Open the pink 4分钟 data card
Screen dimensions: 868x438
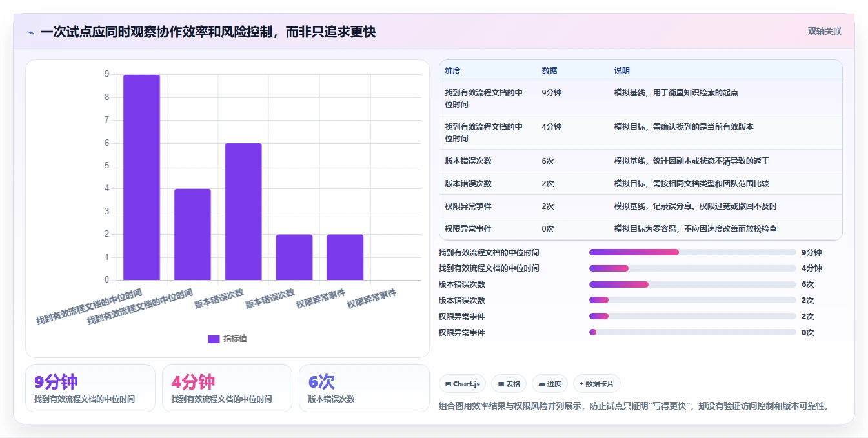(227, 388)
